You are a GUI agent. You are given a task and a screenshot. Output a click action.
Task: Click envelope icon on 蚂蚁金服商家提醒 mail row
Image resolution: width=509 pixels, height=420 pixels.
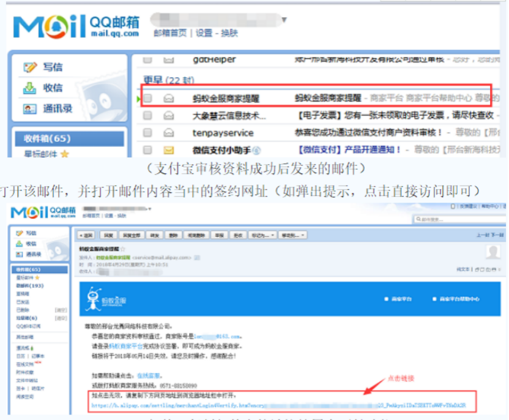pyautogui.click(x=168, y=98)
